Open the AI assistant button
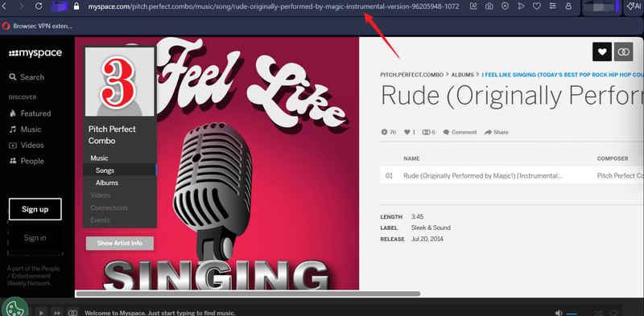The image size is (644, 316). pyautogui.click(x=634, y=6)
